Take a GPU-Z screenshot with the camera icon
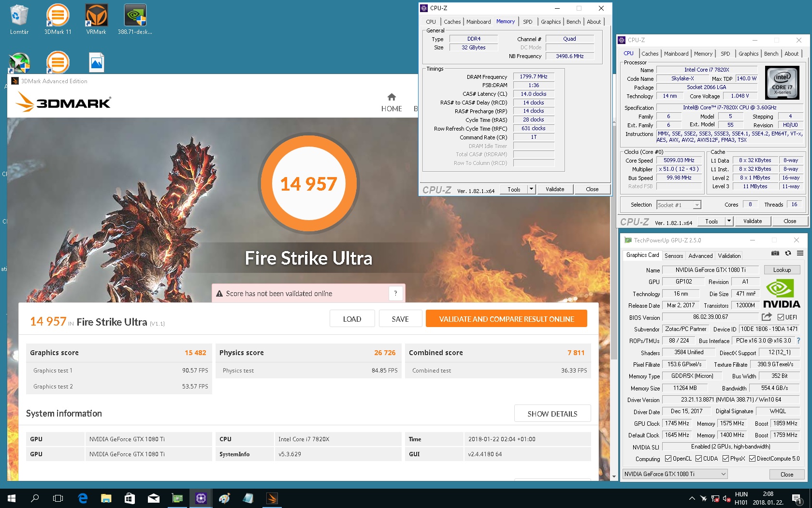This screenshot has height=508, width=812. [x=775, y=253]
